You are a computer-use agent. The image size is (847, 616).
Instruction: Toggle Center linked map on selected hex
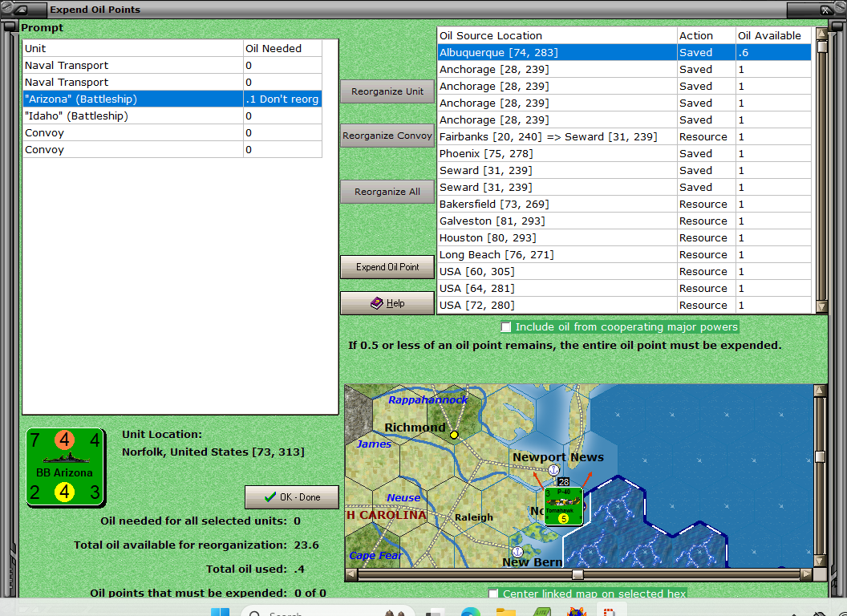tap(493, 594)
